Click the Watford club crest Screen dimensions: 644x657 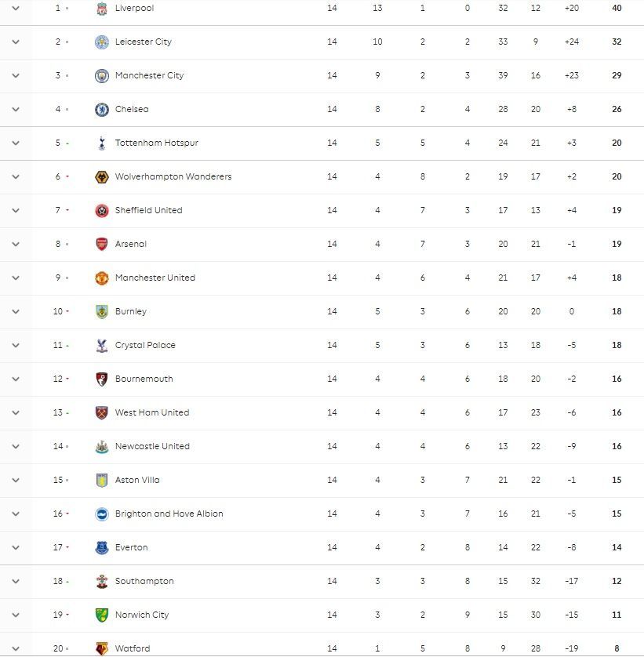point(101,648)
